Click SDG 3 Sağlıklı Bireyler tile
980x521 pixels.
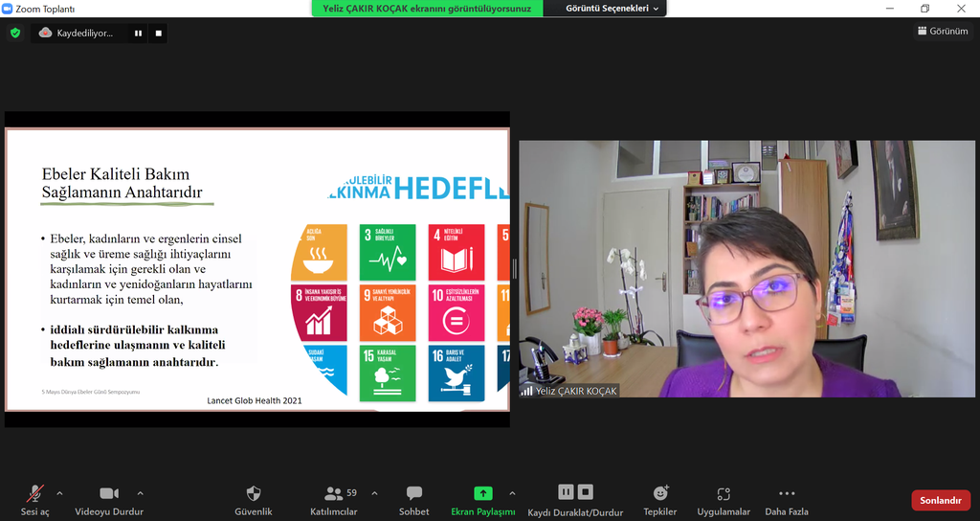coord(388,253)
